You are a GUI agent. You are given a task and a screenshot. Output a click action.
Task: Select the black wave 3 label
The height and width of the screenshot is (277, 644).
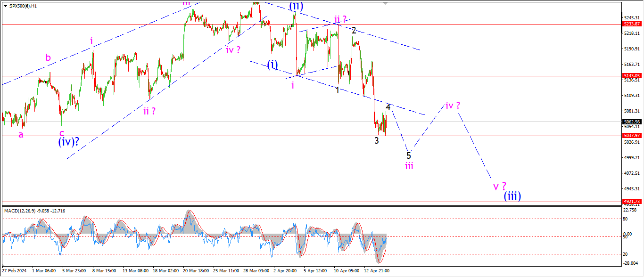[377, 141]
